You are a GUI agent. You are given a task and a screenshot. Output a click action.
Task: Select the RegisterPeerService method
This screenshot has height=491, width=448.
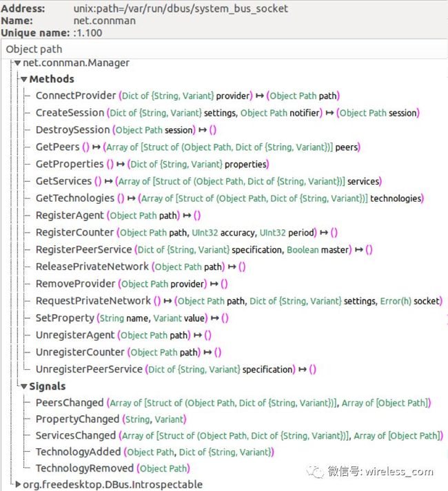point(204,249)
